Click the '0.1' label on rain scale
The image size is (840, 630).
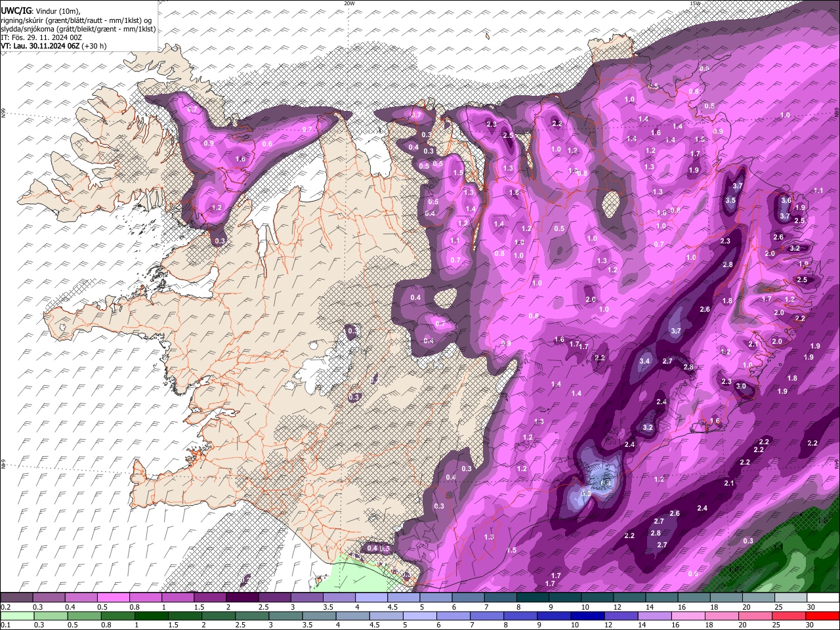5,625
